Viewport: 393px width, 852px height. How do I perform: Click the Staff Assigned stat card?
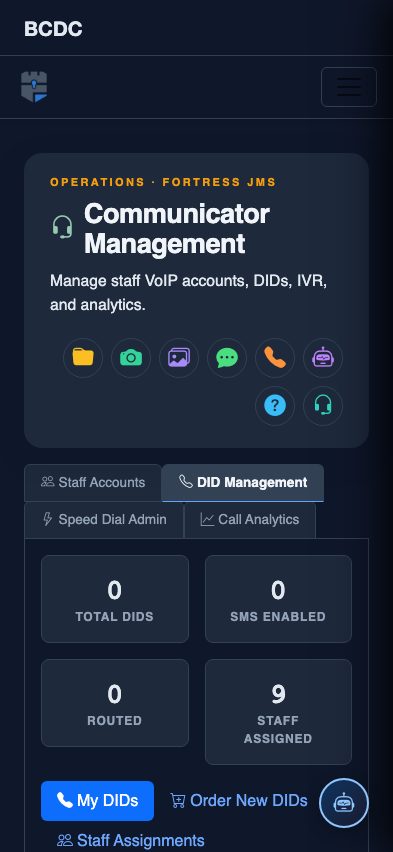[x=278, y=712]
